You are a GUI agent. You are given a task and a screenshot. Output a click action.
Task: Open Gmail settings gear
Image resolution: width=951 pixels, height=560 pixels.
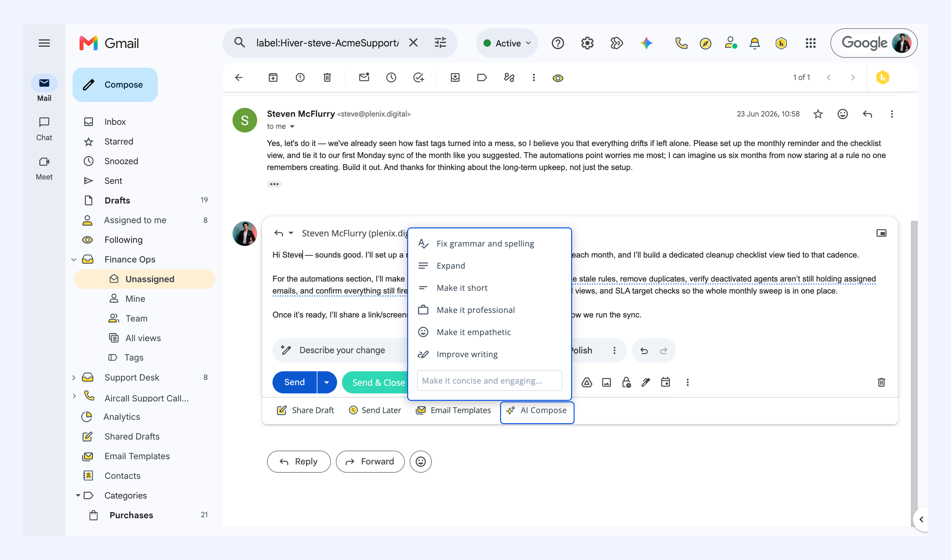tap(587, 43)
